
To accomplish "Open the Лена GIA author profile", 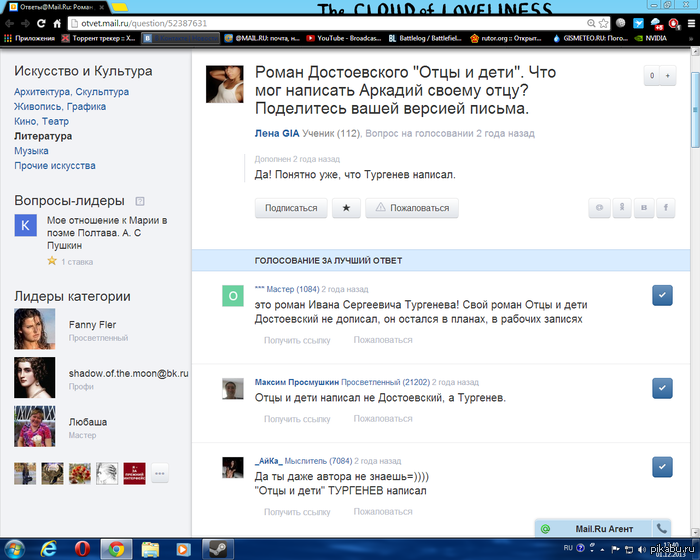I will click(277, 134).
